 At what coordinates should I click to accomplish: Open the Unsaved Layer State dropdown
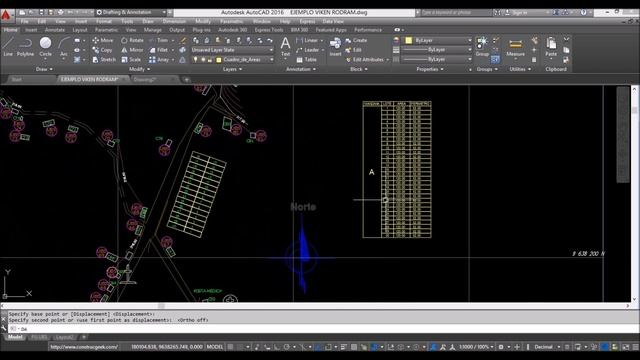pyautogui.click(x=232, y=50)
